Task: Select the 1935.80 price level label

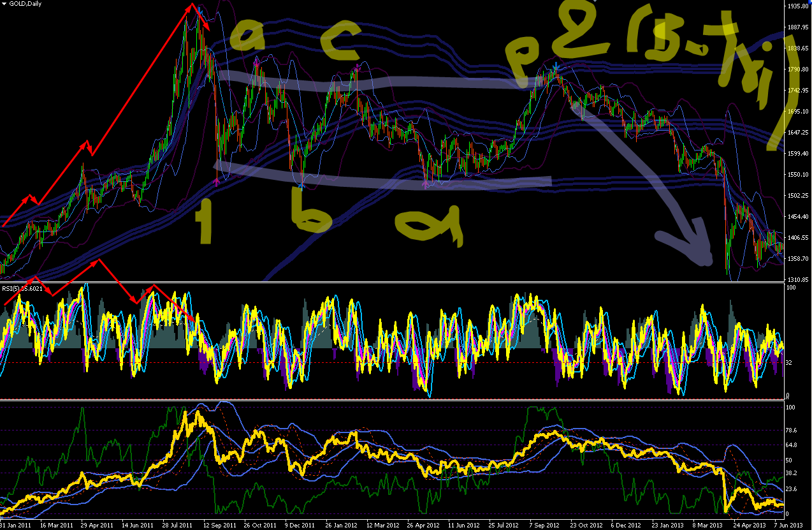Action: click(797, 6)
